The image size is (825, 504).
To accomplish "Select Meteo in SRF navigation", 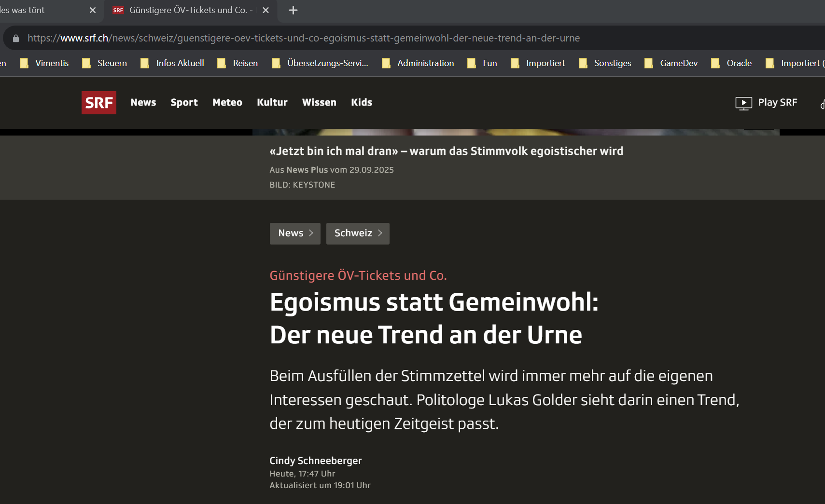I will (x=227, y=102).
